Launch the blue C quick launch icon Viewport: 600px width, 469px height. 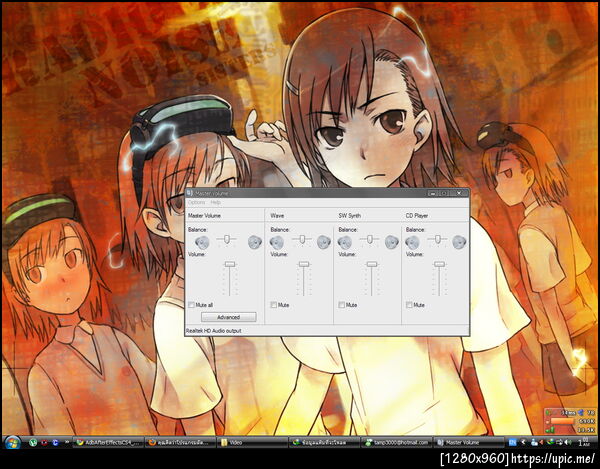55,442
